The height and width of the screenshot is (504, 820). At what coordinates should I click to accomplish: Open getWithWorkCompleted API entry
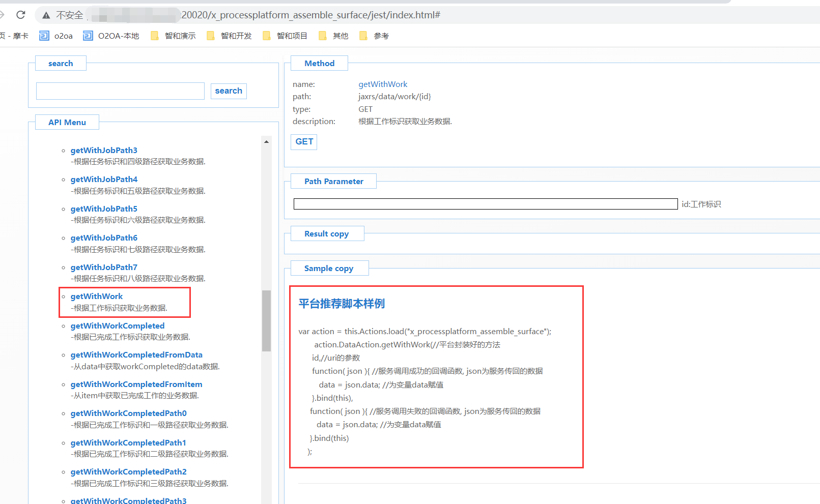point(118,326)
